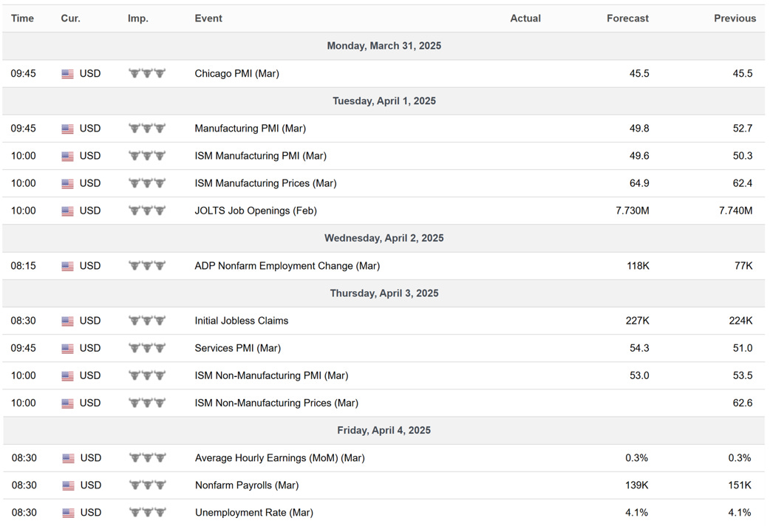The image size is (770, 532).
Task: Click the Event column header
Action: coord(208,18)
